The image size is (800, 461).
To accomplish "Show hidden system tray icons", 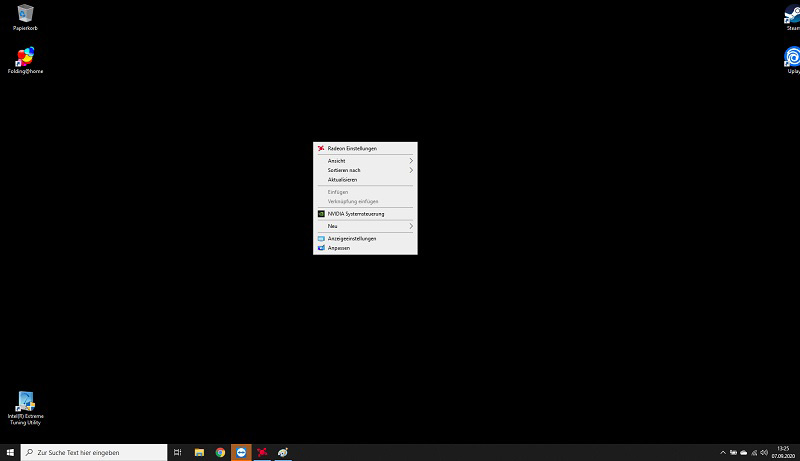I will coord(722,452).
